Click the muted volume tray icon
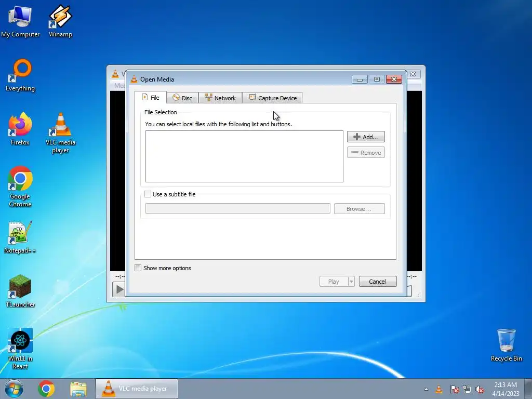The image size is (532, 399). (x=480, y=389)
